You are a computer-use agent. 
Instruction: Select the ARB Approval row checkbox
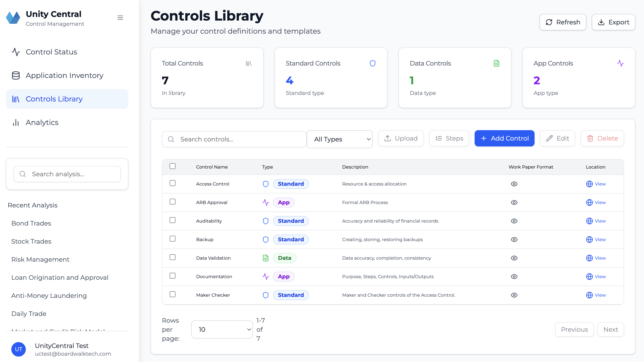tap(173, 202)
